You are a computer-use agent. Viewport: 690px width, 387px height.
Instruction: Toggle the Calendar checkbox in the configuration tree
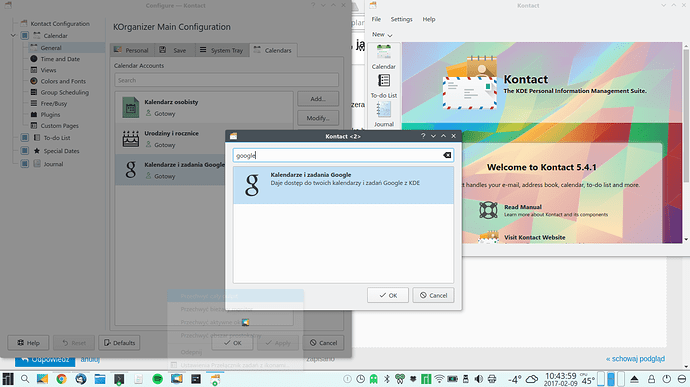click(25, 36)
